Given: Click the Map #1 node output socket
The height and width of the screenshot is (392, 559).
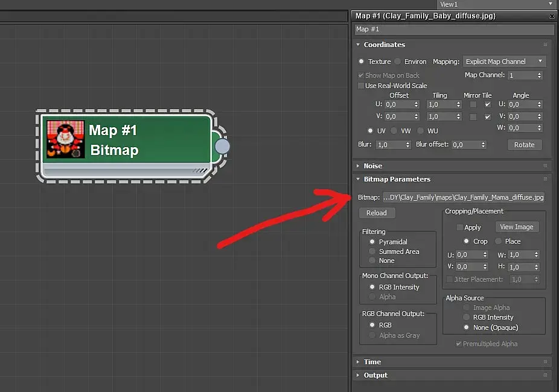Looking at the screenshot, I should [223, 147].
